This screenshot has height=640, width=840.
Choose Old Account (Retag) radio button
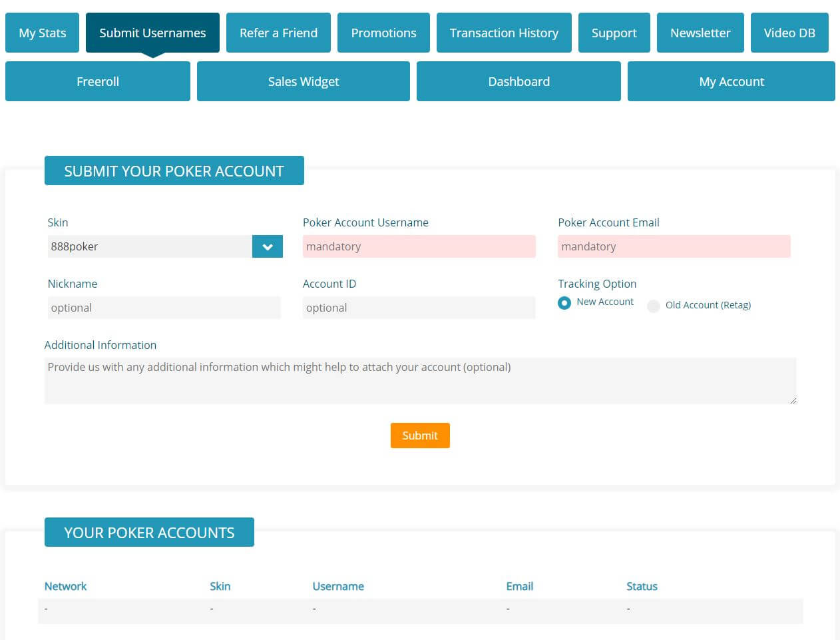[x=654, y=306]
